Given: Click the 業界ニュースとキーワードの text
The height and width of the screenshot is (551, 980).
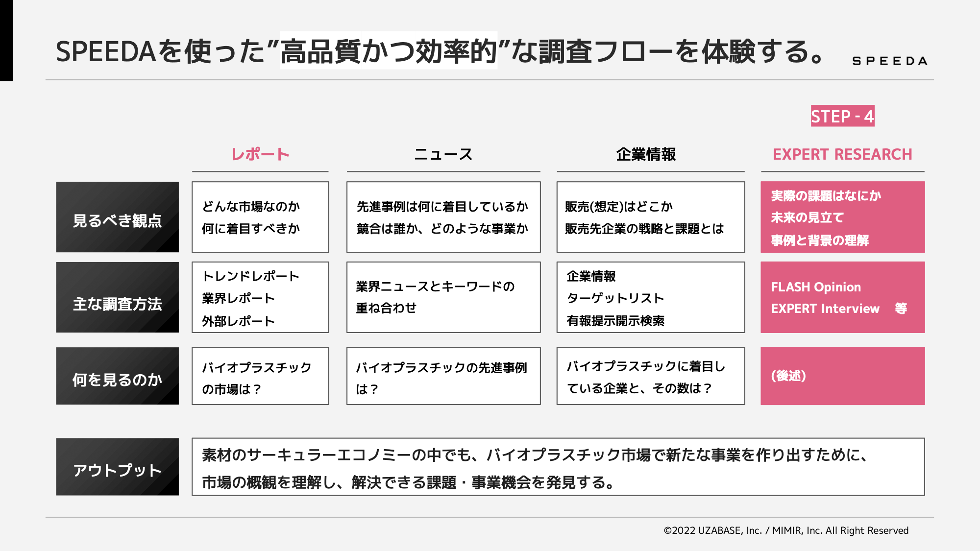Looking at the screenshot, I should (435, 287).
